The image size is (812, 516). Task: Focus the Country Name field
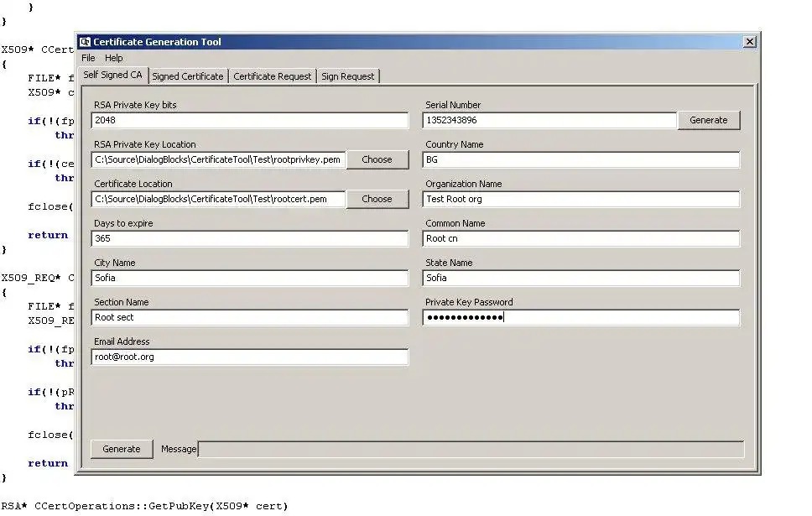(581, 159)
